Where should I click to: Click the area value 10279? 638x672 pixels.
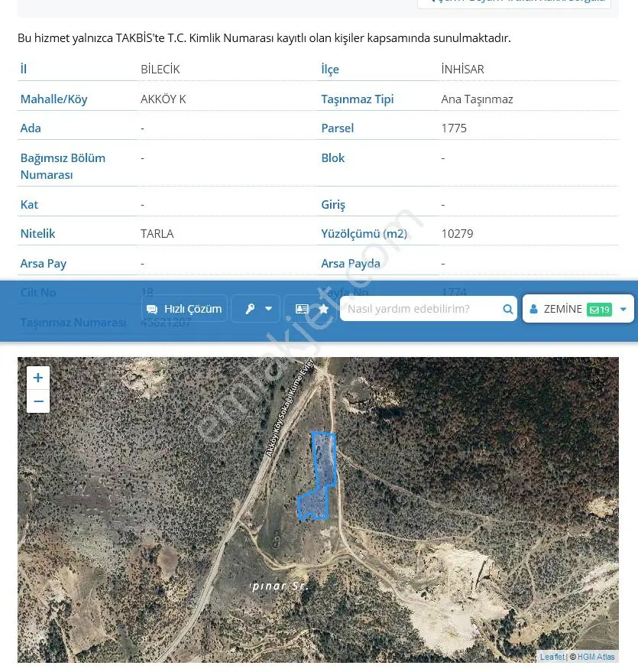pyautogui.click(x=458, y=234)
